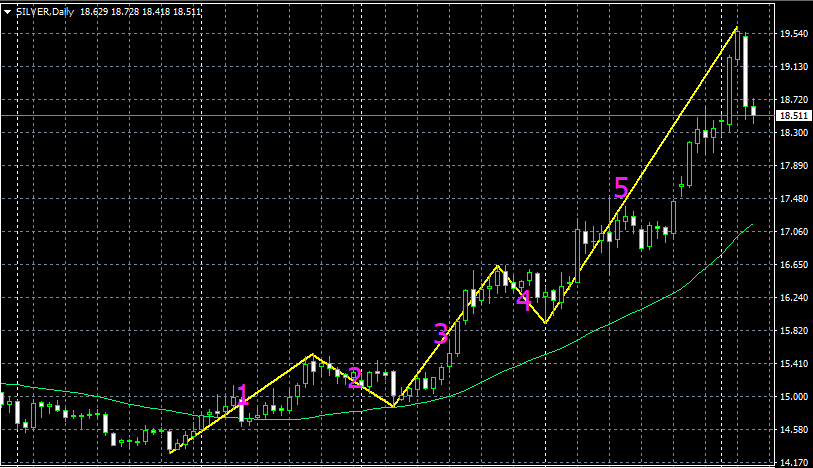Select the high value 18.728 in header
The height and width of the screenshot is (468, 813).
pyautogui.click(x=125, y=11)
